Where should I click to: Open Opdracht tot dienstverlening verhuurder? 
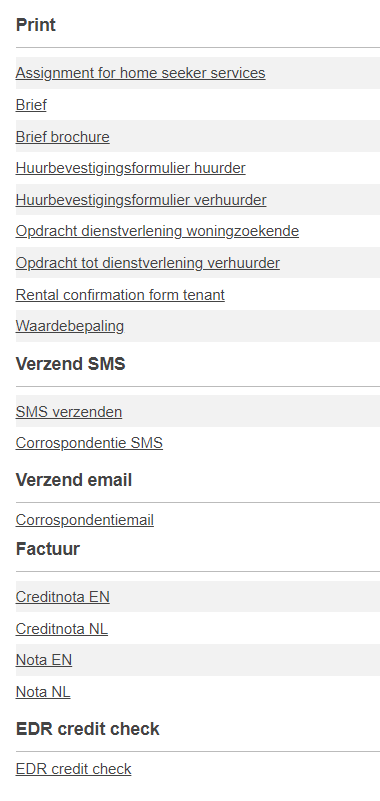pyautogui.click(x=148, y=263)
